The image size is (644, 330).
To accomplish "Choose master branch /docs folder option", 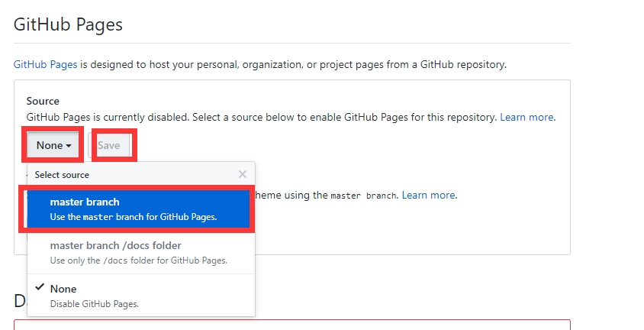I will 141,252.
